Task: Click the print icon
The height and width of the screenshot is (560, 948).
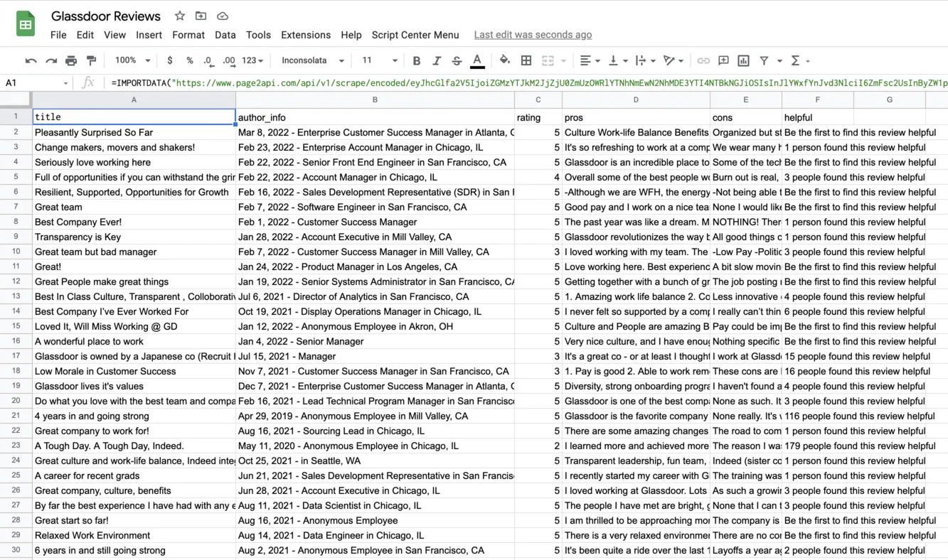Action: tap(71, 60)
